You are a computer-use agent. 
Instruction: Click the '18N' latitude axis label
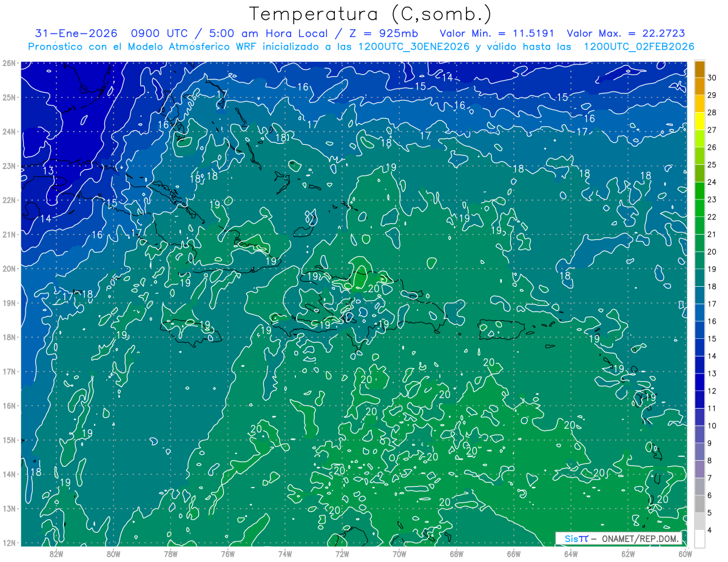tap(9, 337)
